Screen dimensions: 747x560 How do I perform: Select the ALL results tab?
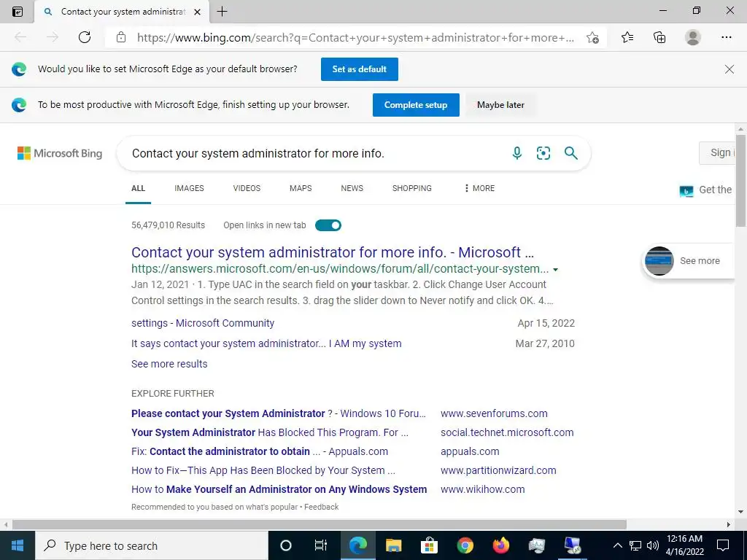pos(138,188)
